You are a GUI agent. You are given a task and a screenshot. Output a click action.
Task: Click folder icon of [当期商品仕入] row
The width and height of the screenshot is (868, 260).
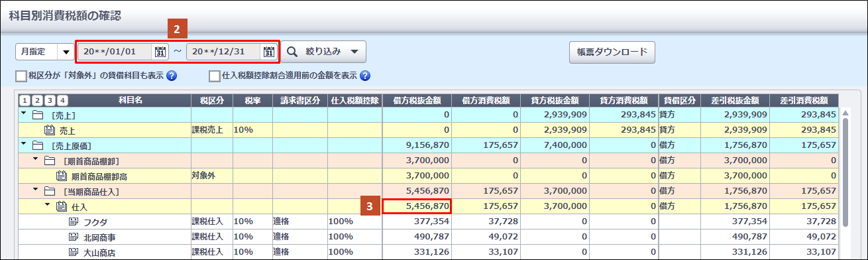point(49,191)
